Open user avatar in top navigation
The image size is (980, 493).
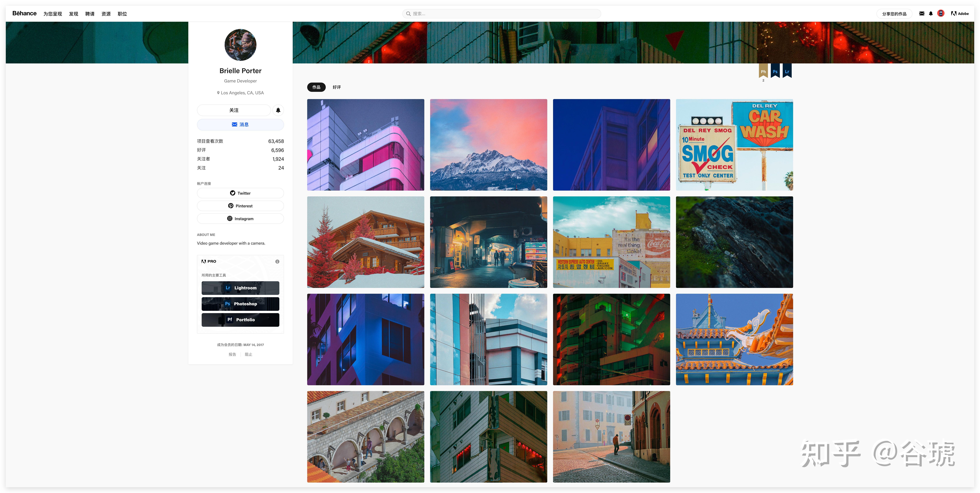941,13
